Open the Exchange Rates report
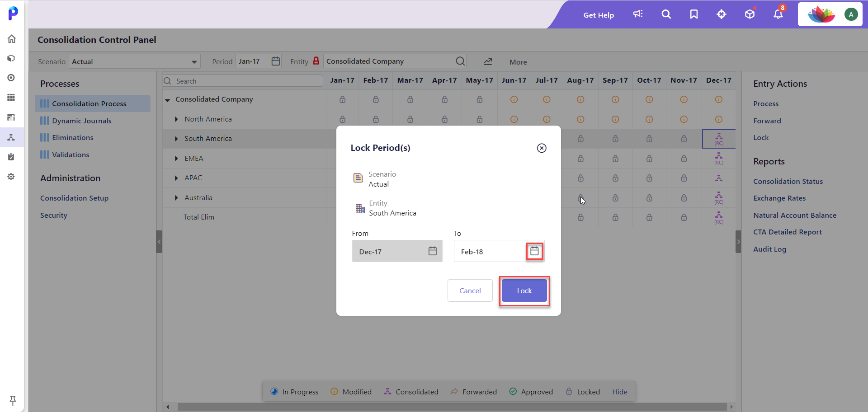The height and width of the screenshot is (412, 868). click(779, 198)
